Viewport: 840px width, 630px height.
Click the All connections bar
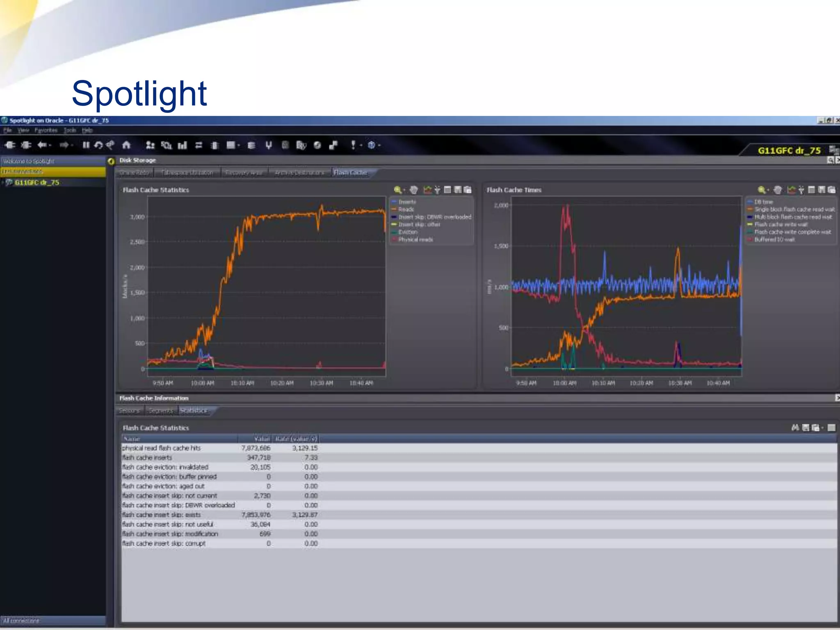pos(52,621)
